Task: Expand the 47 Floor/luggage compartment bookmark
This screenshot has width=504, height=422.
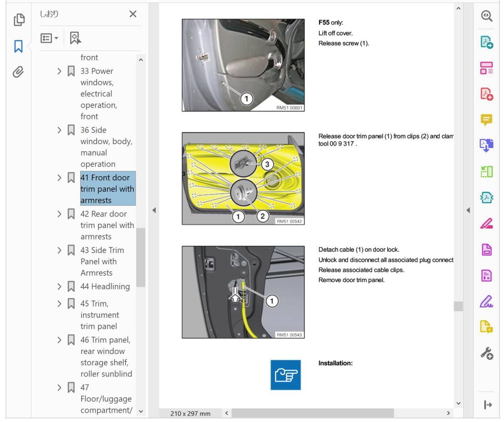Action: 59,387
